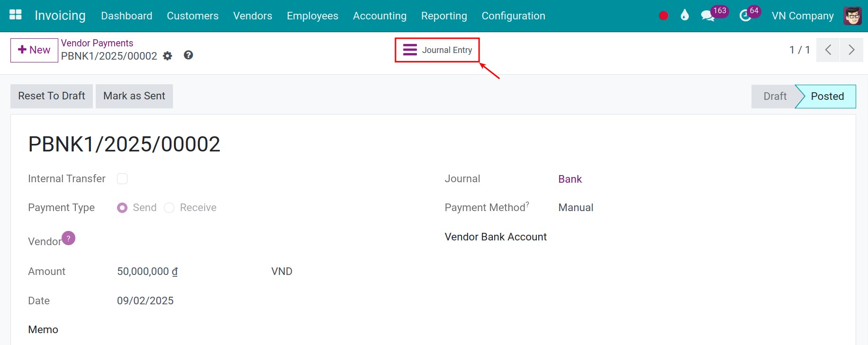
Task: Click Reset To Draft
Action: [52, 96]
